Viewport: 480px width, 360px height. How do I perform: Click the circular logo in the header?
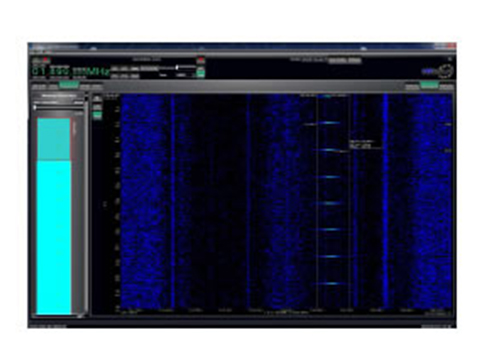pos(446,71)
